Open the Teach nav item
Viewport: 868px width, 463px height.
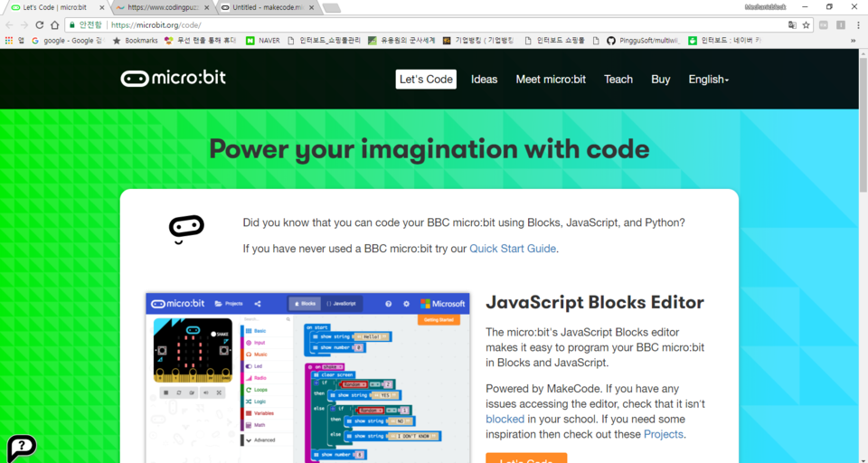[618, 80]
